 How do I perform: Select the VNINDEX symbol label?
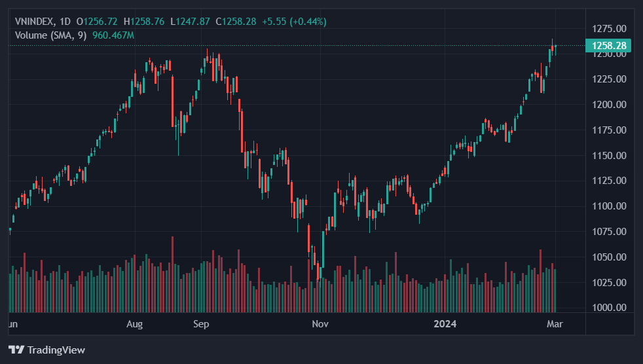tap(34, 22)
